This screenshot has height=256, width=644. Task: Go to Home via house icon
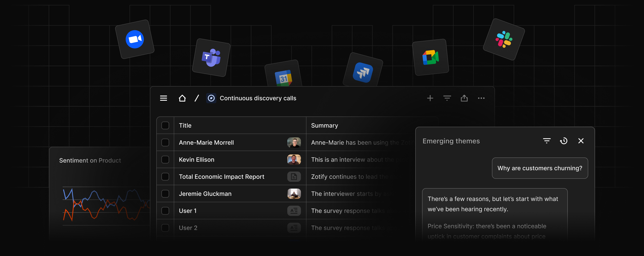182,98
